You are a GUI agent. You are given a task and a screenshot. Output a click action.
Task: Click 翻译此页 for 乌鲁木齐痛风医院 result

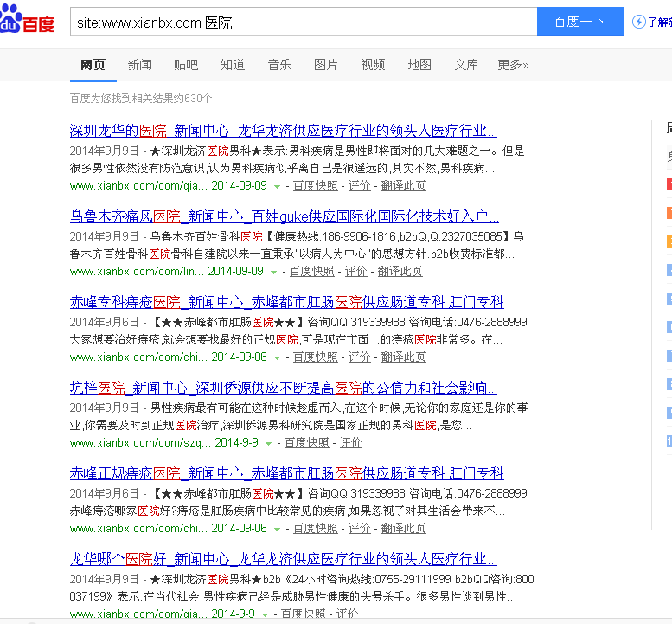[400, 272]
